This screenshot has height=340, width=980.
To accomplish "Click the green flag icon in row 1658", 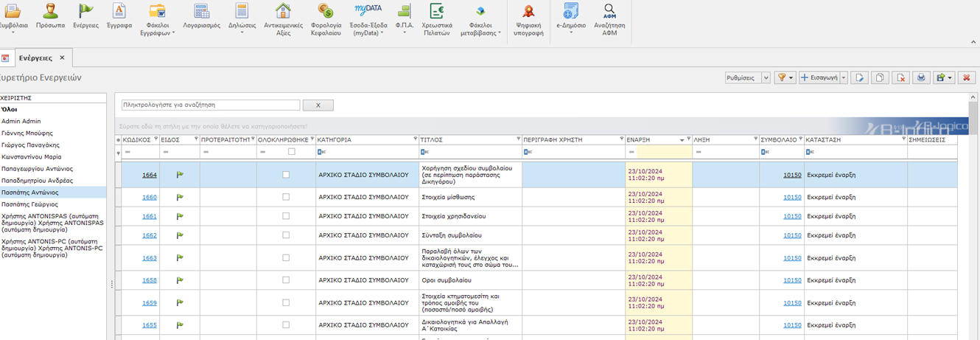I will tap(180, 280).
